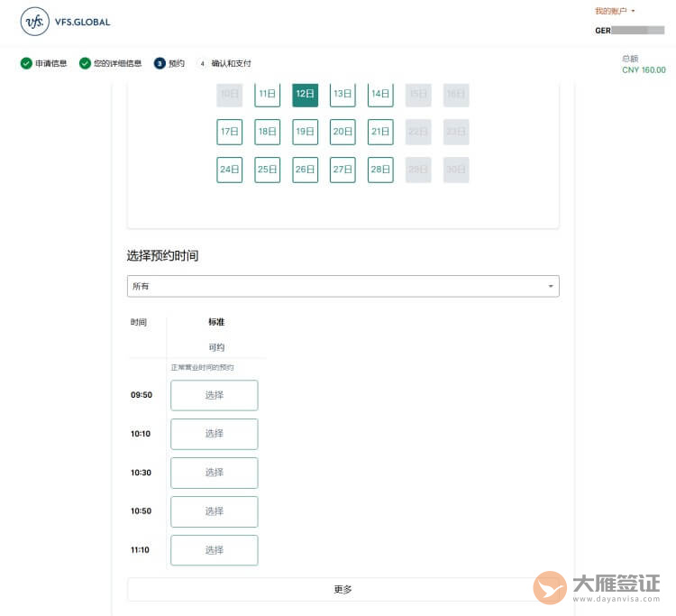
Task: Click the VFS Global logo
Action: (x=65, y=22)
